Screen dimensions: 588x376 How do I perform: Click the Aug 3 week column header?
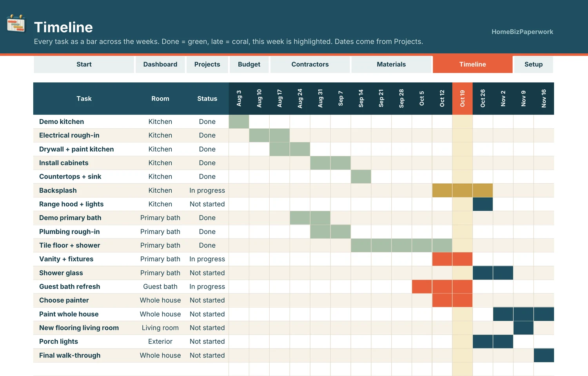pyautogui.click(x=239, y=99)
